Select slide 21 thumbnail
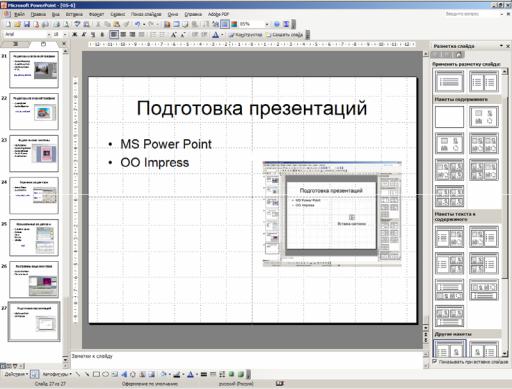512x389 pixels. (x=34, y=70)
